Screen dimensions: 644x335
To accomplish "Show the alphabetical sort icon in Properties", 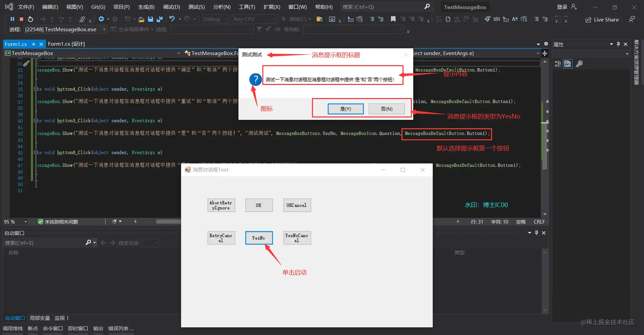I will click(568, 64).
